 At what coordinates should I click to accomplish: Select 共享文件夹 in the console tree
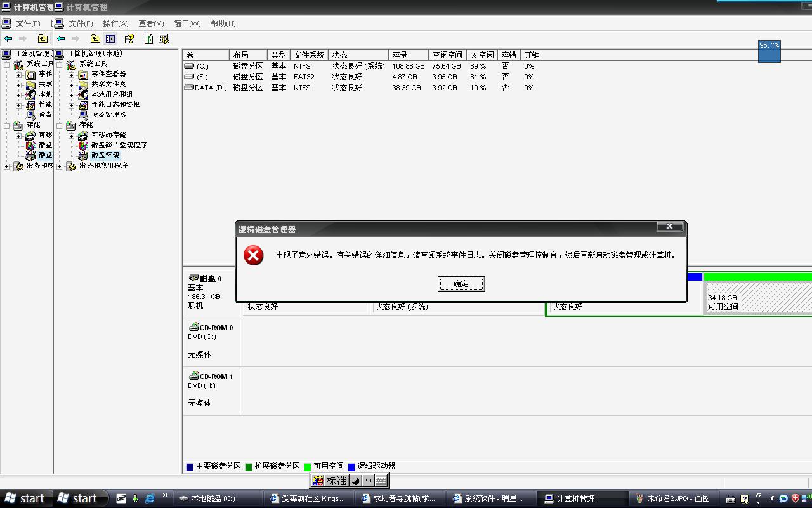(x=108, y=84)
